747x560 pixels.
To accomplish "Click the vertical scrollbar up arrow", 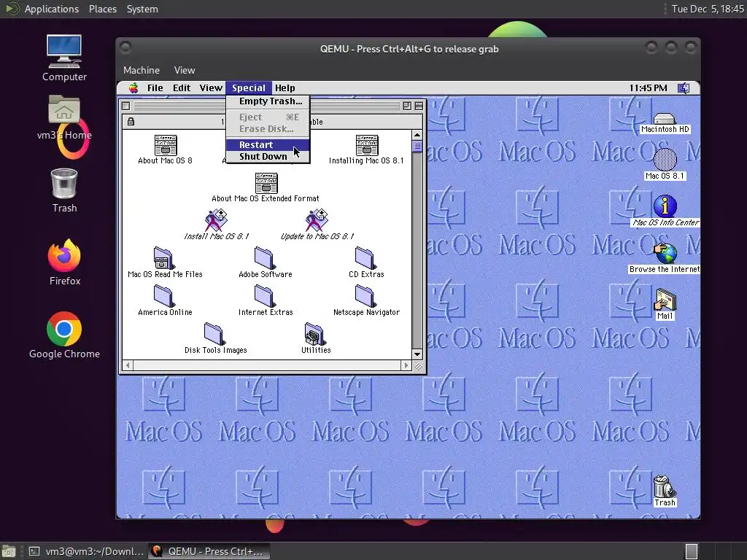I will (x=417, y=135).
